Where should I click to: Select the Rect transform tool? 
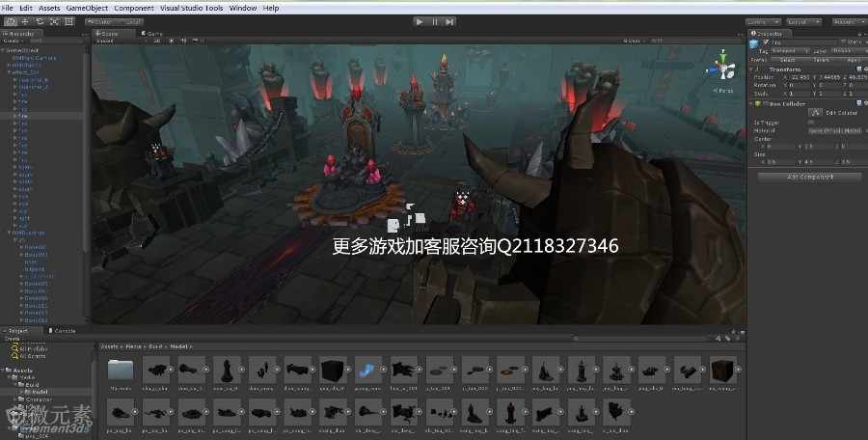click(x=69, y=21)
